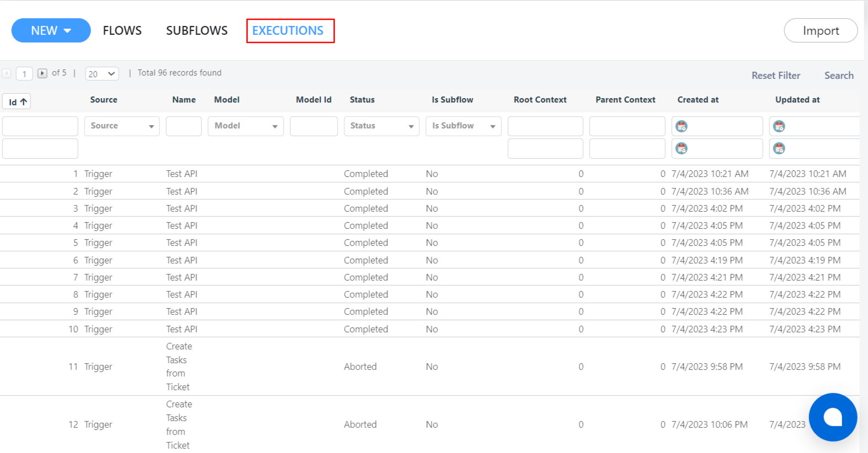Open the chat bubble widget

coord(833,417)
